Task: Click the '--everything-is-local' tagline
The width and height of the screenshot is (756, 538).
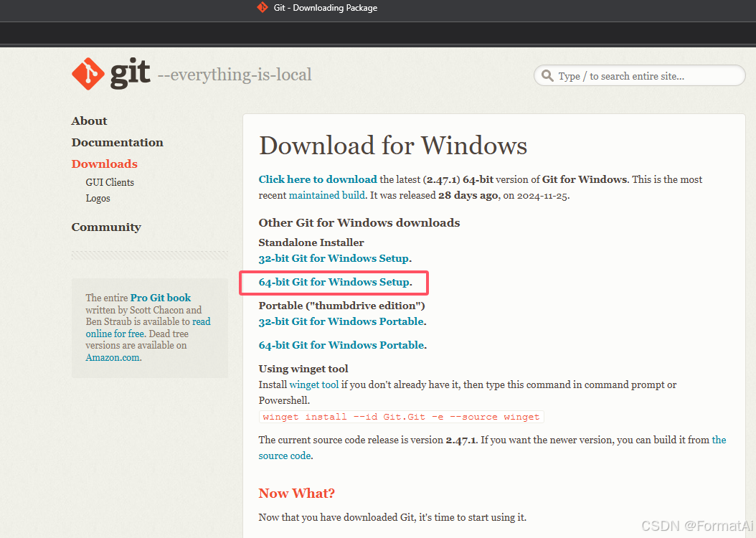Action: pyautogui.click(x=235, y=75)
